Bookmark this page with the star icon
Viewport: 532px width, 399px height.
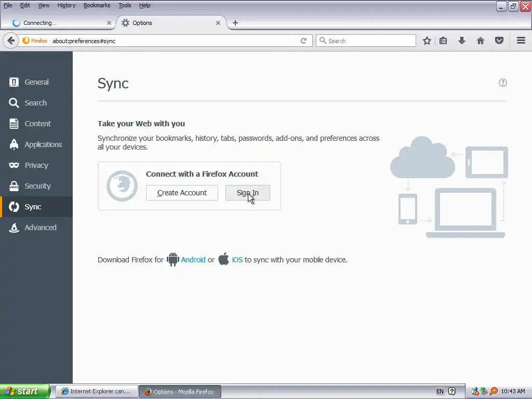tap(427, 41)
